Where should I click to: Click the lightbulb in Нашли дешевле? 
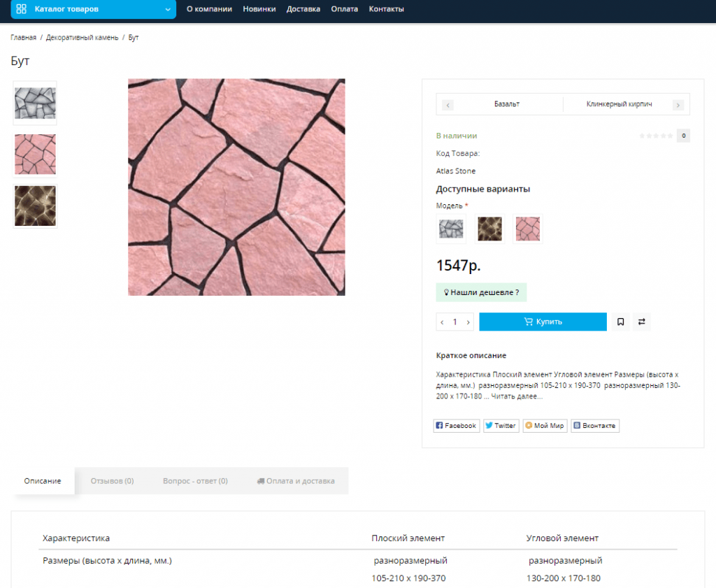446,292
